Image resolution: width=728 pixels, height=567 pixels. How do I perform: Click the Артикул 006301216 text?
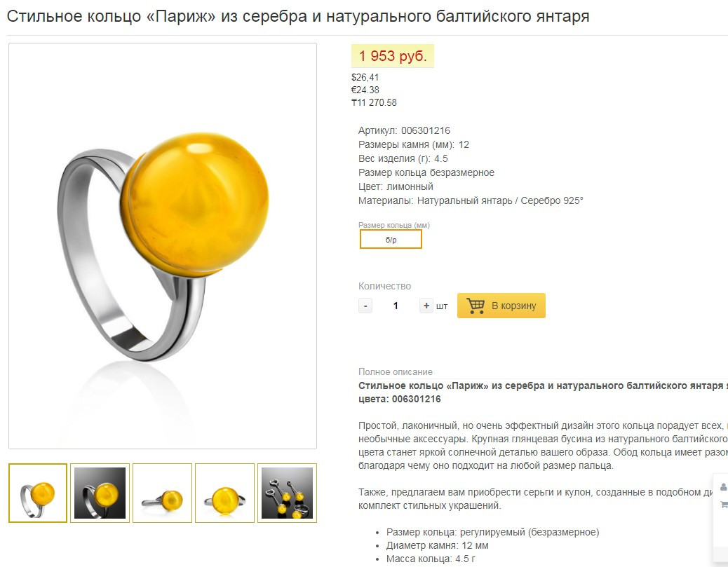(x=404, y=131)
